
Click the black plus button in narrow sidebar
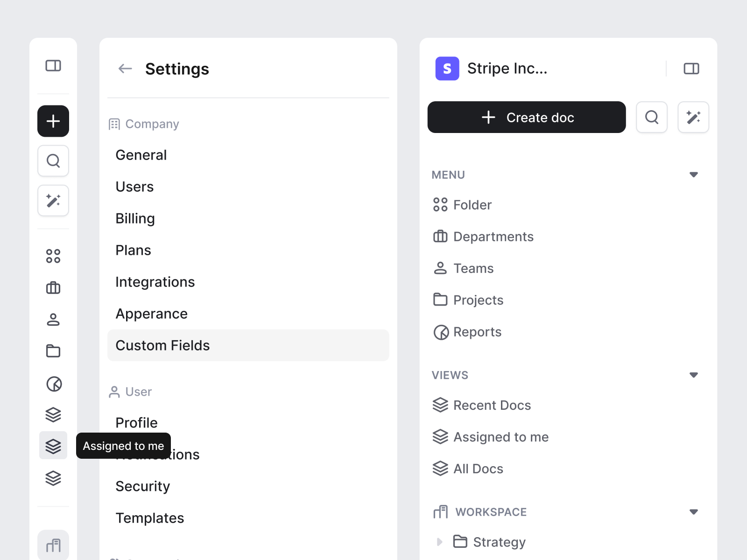[x=53, y=121]
